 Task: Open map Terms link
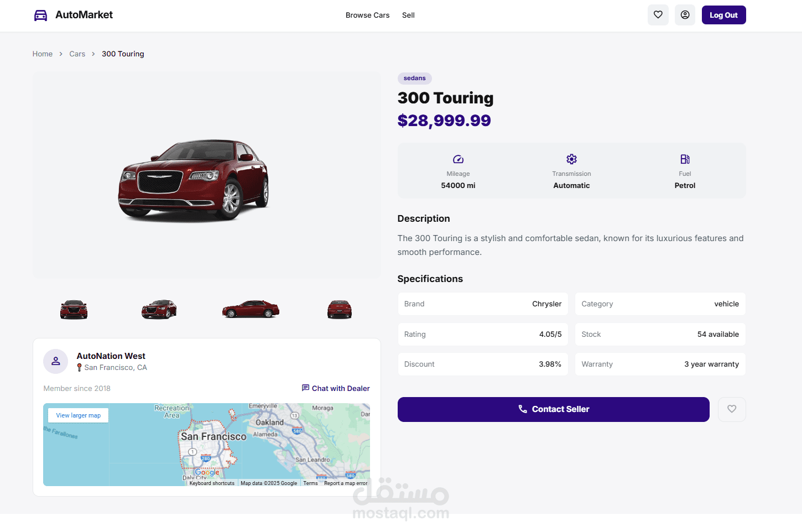pos(310,483)
